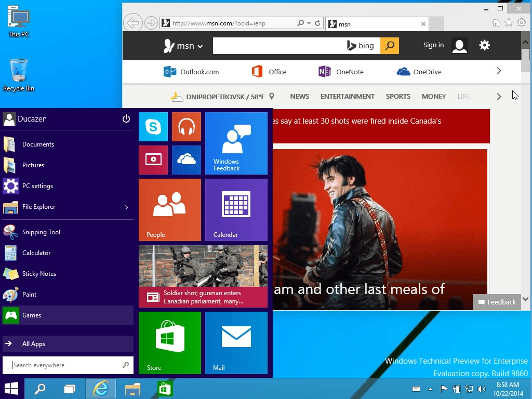Open Action Center flag icon
532x399 pixels.
point(444,389)
